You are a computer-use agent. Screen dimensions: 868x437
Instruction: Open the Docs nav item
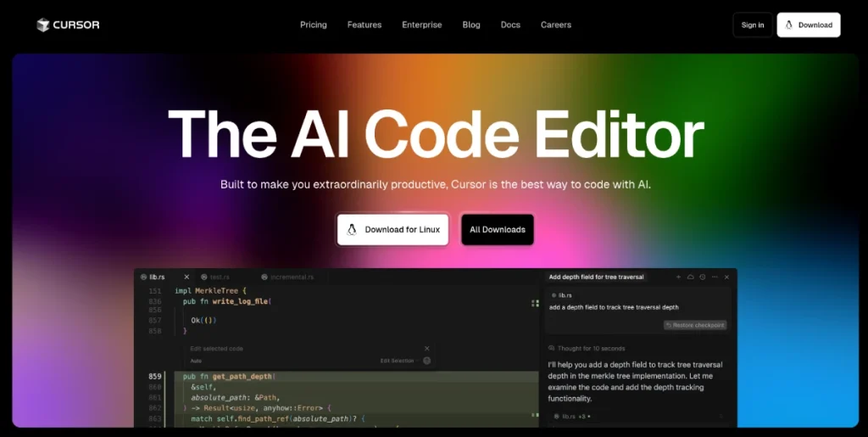(510, 25)
